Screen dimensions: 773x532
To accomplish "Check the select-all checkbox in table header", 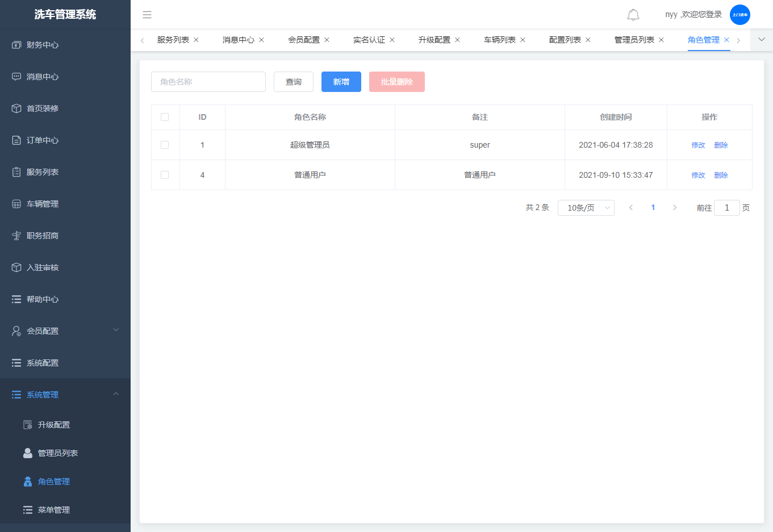I will point(165,117).
